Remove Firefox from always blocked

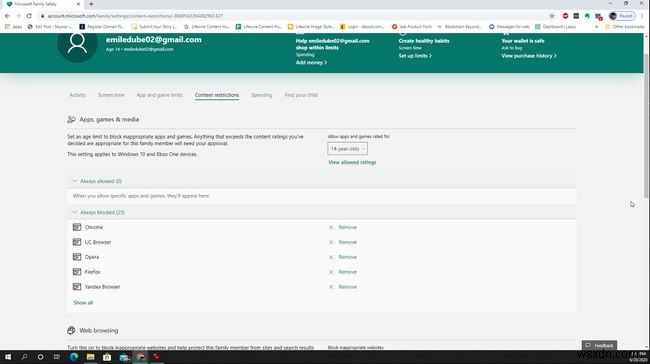coord(347,272)
